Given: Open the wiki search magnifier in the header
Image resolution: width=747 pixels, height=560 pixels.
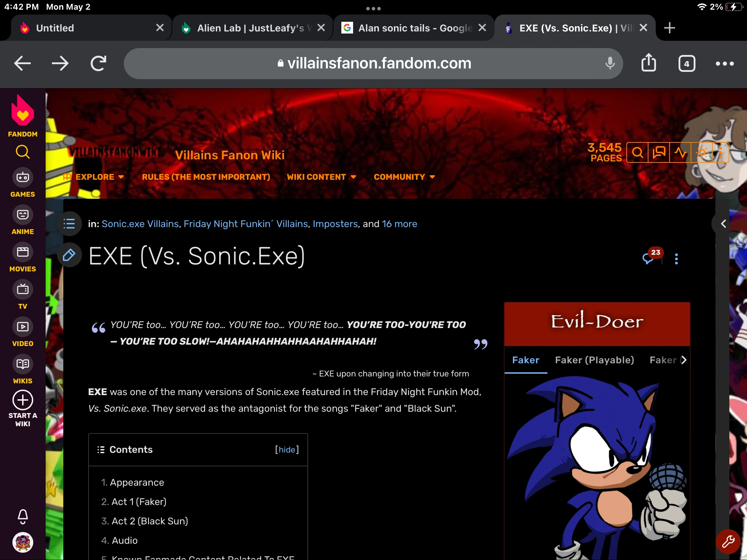Looking at the screenshot, I should point(637,152).
